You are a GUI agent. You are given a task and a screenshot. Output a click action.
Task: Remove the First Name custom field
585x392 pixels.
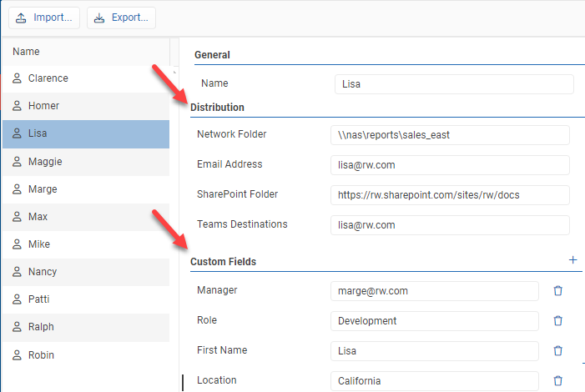point(558,351)
